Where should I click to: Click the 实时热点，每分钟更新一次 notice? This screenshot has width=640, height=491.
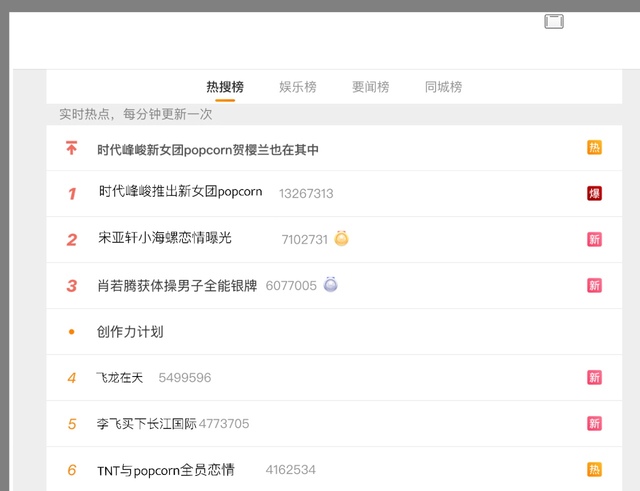(x=136, y=114)
